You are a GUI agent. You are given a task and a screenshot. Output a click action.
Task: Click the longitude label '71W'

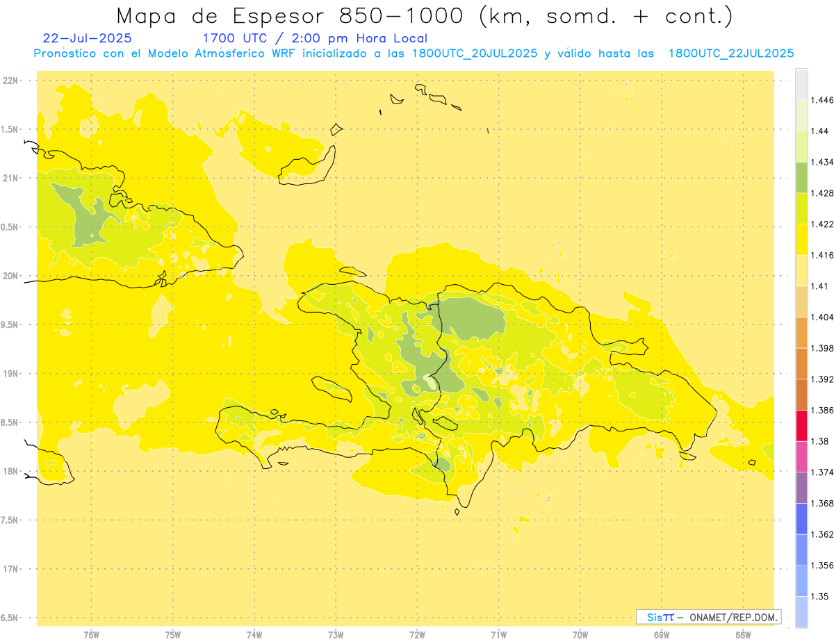pyautogui.click(x=498, y=634)
